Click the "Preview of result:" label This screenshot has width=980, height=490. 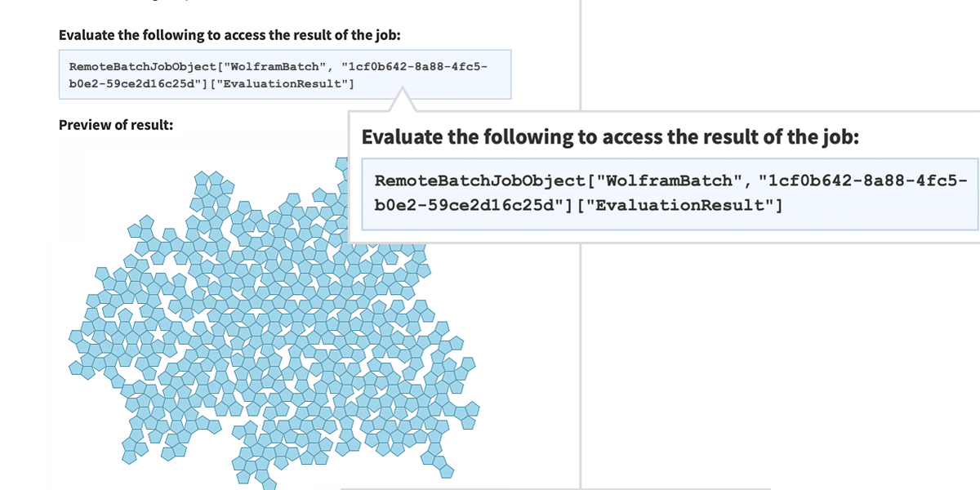point(115,125)
